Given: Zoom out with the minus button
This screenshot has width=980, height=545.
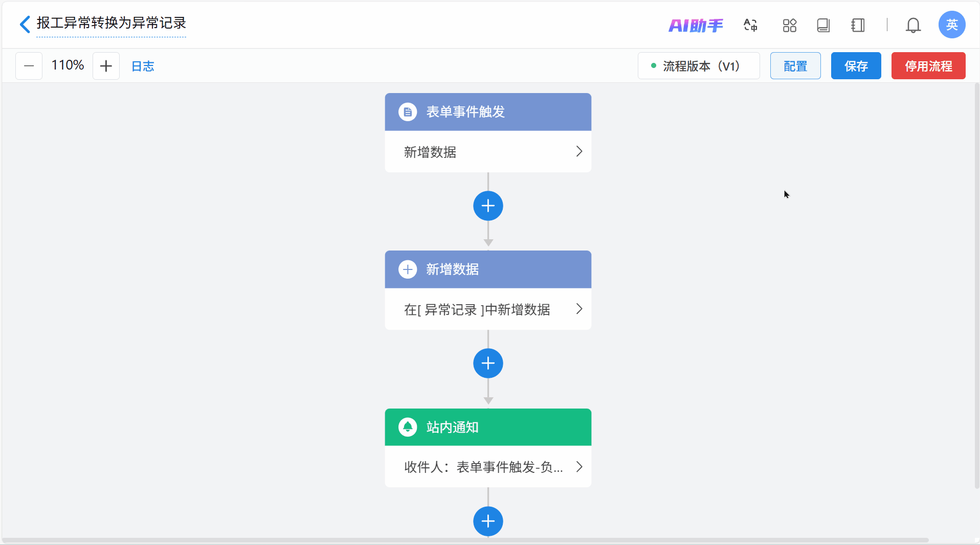Looking at the screenshot, I should 29,66.
